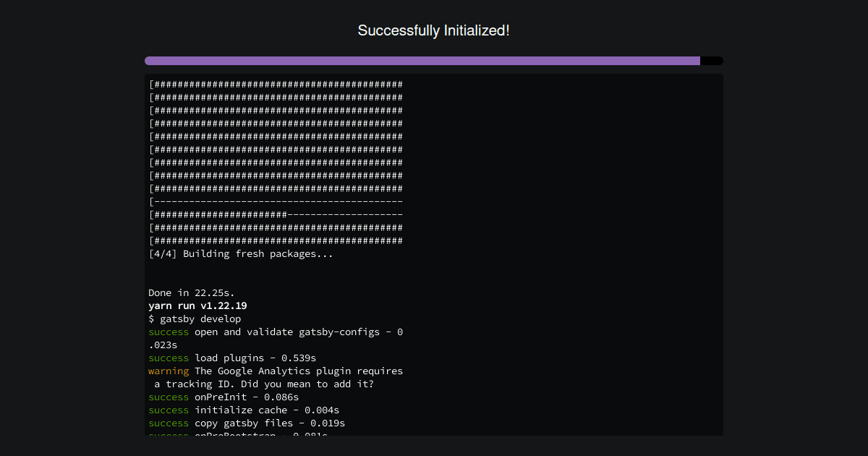Screen dimensions: 868x456
Task: Click the orange 'warning' label text
Action: [169, 371]
